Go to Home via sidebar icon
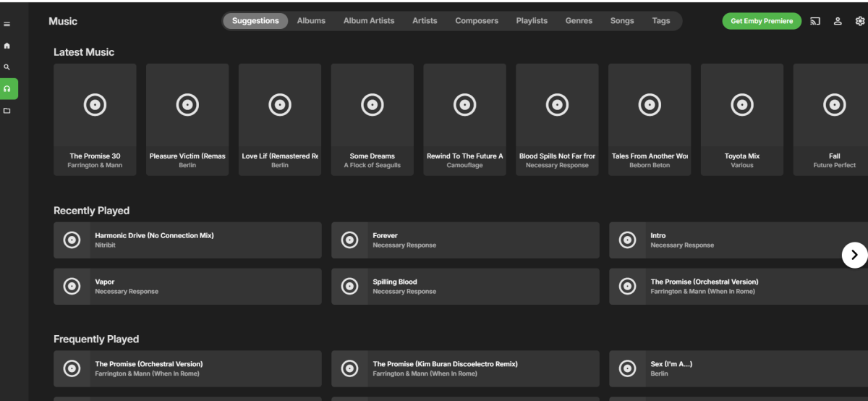The width and height of the screenshot is (868, 401). coord(7,46)
